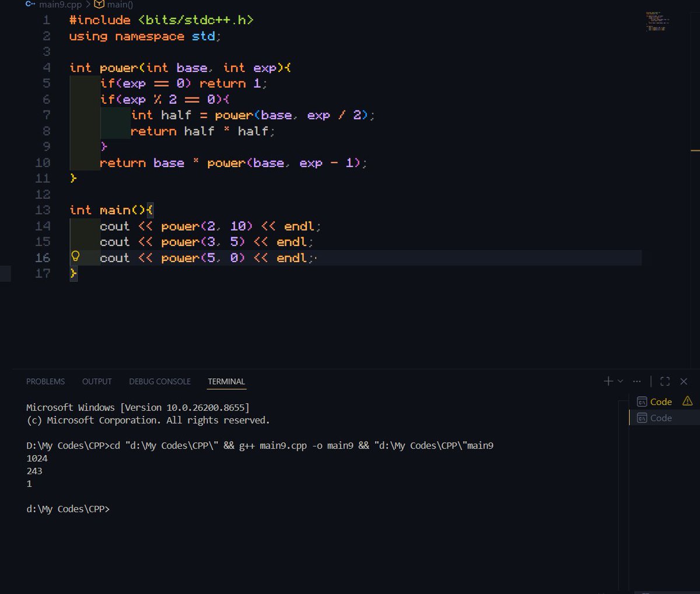Click 'return base * power(base, exp - 1);' line
Screen dimensions: 700x594
233,163
